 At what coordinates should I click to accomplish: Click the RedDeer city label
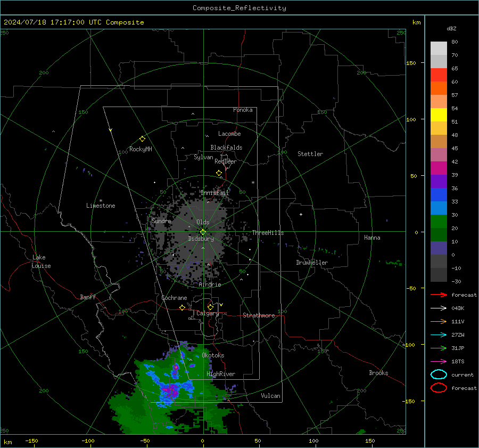click(226, 161)
